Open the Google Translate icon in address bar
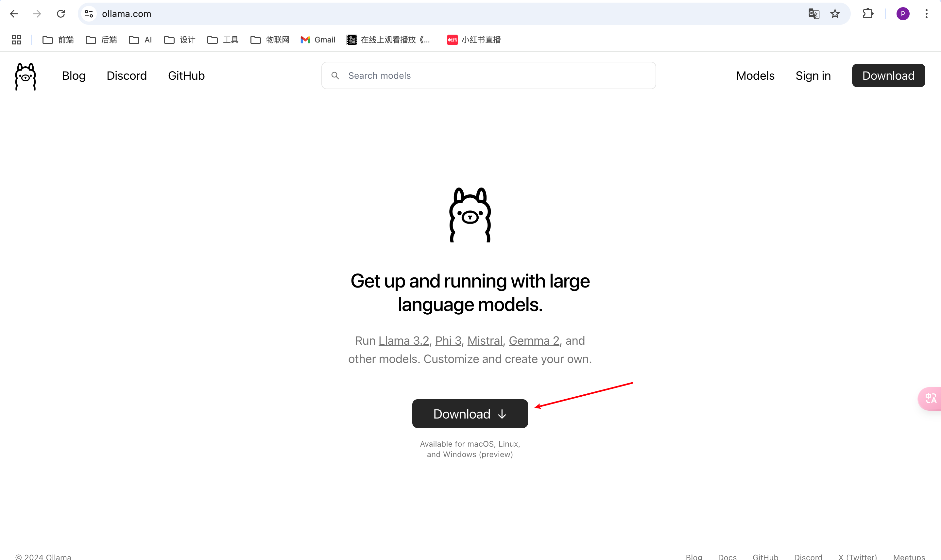The width and height of the screenshot is (941, 560). point(814,14)
